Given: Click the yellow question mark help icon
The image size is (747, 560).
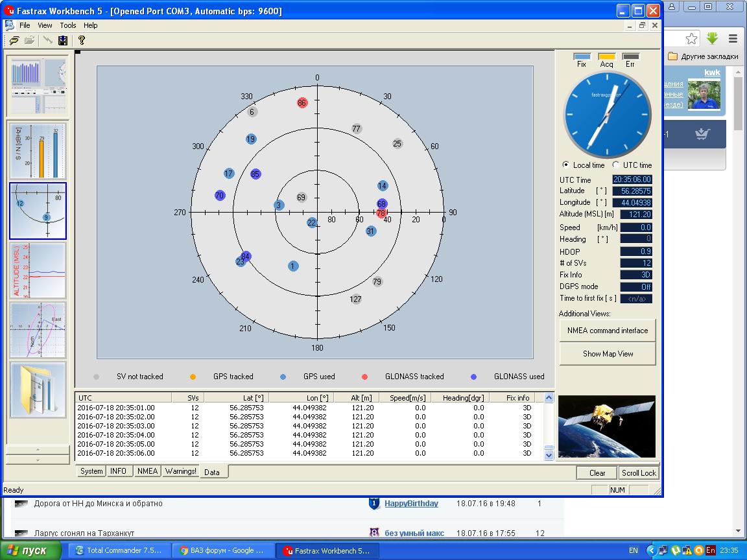Looking at the screenshot, I should [82, 40].
